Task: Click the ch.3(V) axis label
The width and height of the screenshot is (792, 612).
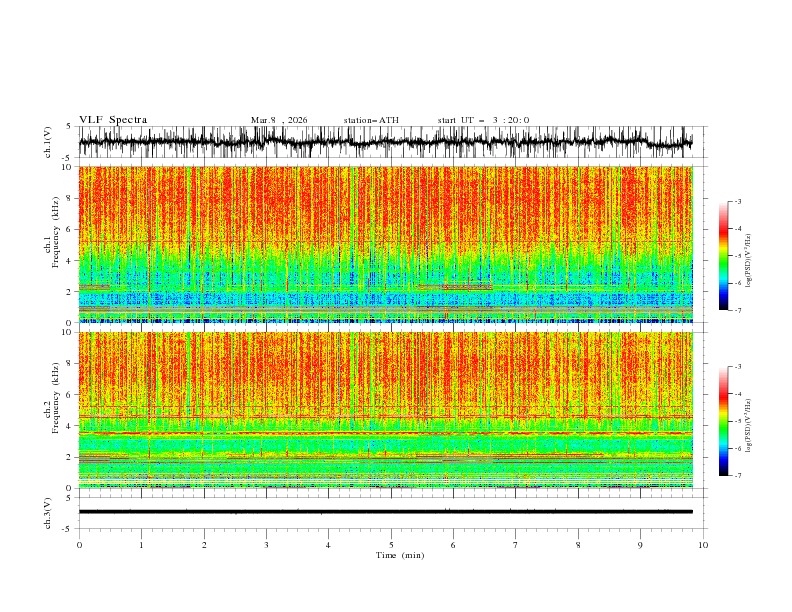Action: point(48,513)
